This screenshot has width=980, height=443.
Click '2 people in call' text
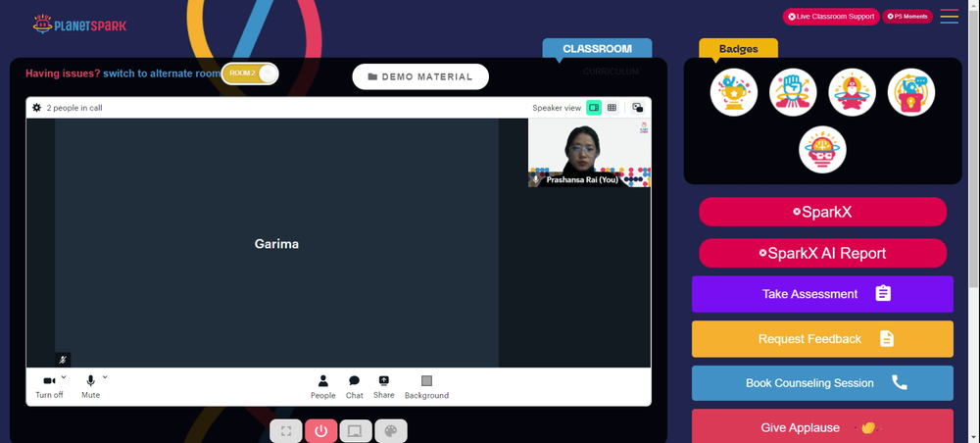(x=74, y=108)
